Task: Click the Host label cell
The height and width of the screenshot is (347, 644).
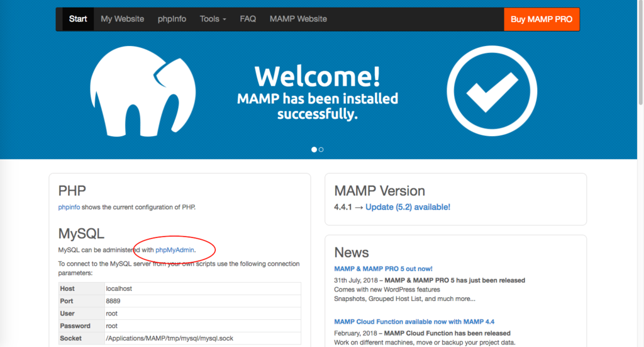Action: tap(81, 288)
